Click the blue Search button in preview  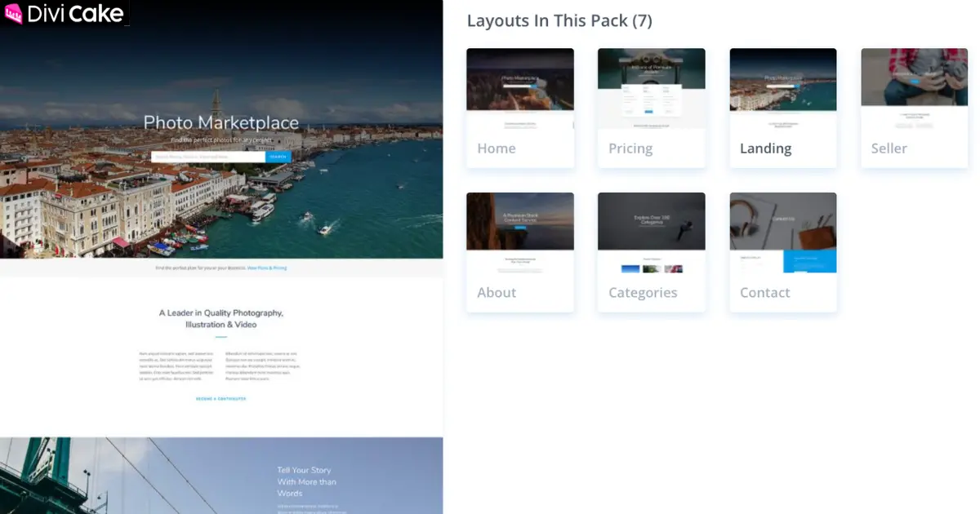tap(278, 157)
